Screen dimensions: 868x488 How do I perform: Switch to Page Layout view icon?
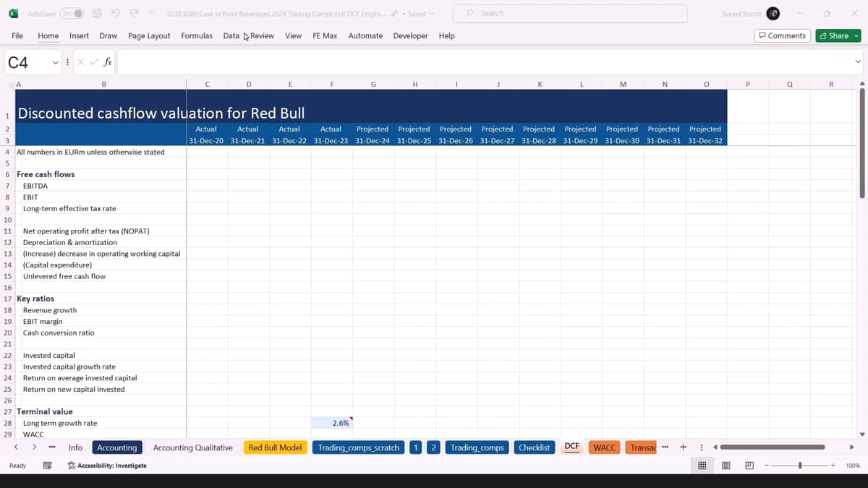pos(726,466)
